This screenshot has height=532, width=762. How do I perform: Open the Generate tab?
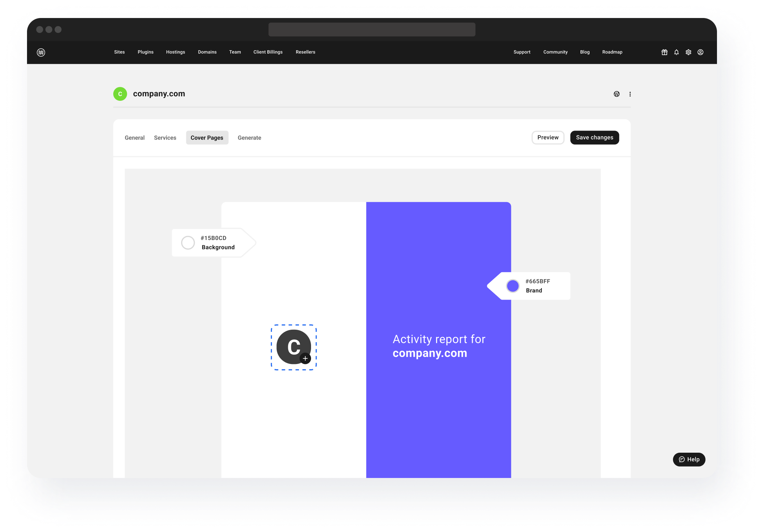coord(249,138)
